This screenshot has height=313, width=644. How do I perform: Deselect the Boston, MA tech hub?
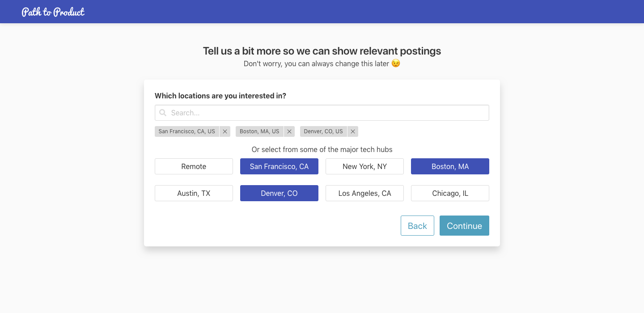click(450, 166)
